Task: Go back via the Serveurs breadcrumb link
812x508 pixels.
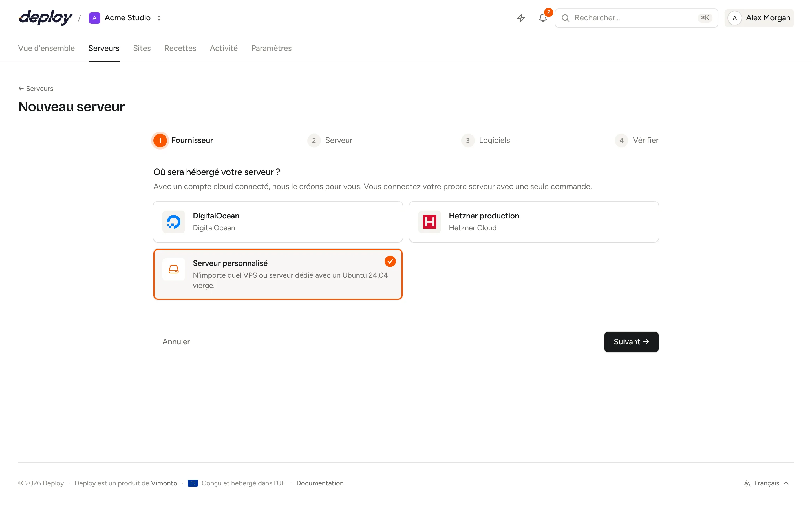Action: [x=36, y=89]
